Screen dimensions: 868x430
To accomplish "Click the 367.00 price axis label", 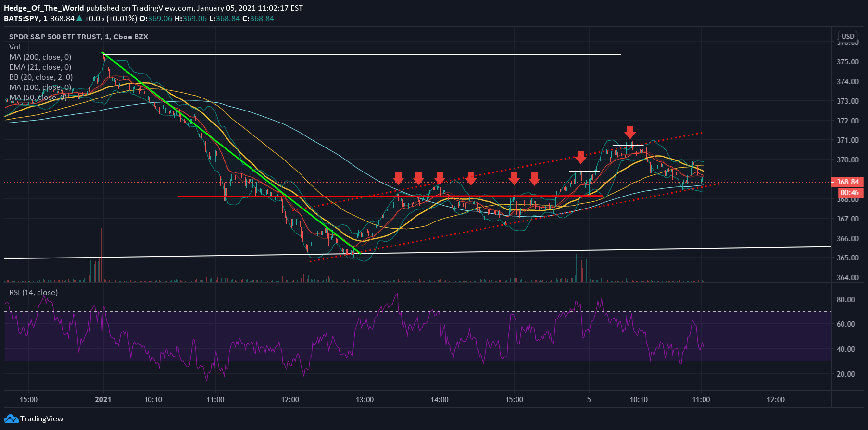I will tap(847, 219).
